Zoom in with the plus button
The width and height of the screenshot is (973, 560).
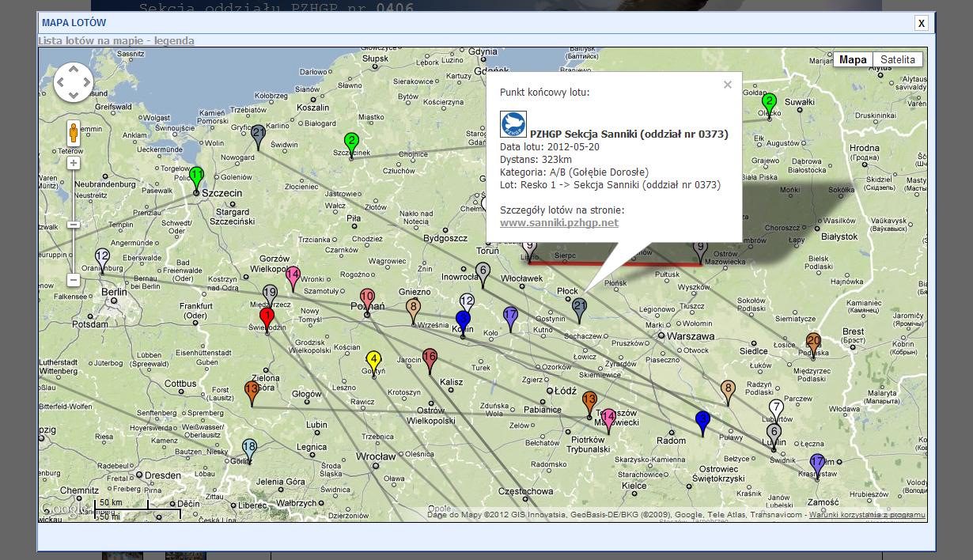pos(74,163)
